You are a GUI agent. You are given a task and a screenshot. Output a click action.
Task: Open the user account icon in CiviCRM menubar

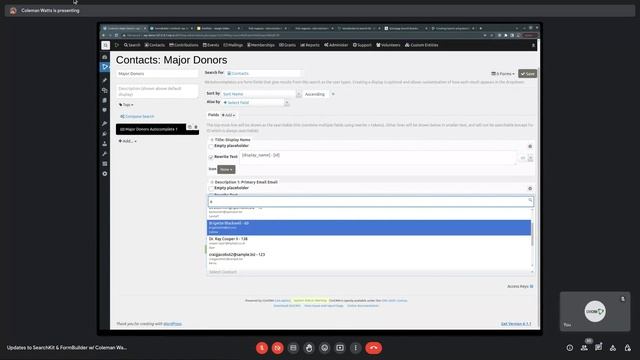coord(533,45)
